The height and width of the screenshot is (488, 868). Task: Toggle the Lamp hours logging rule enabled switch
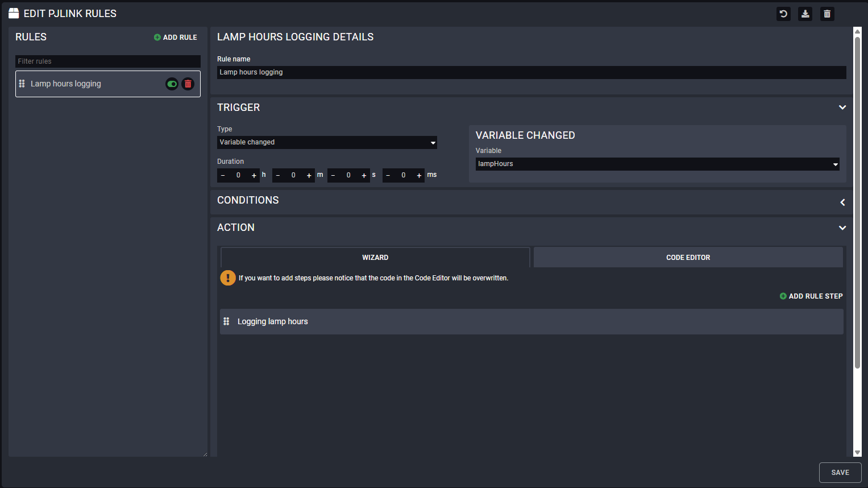point(172,84)
